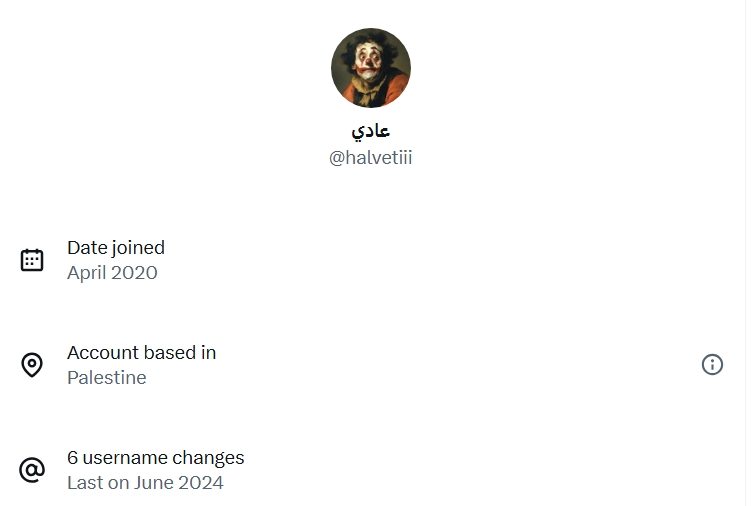Click the Arabic display name عادي
This screenshot has width=751, height=506.
371,131
